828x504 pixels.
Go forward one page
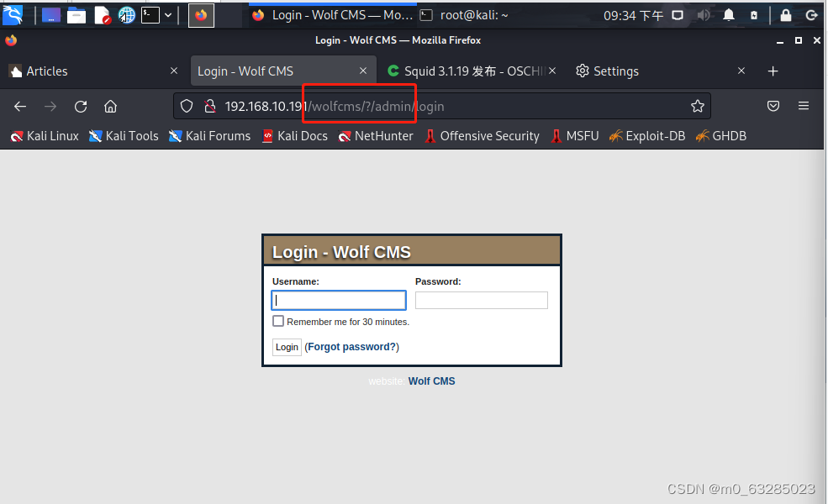(50, 107)
